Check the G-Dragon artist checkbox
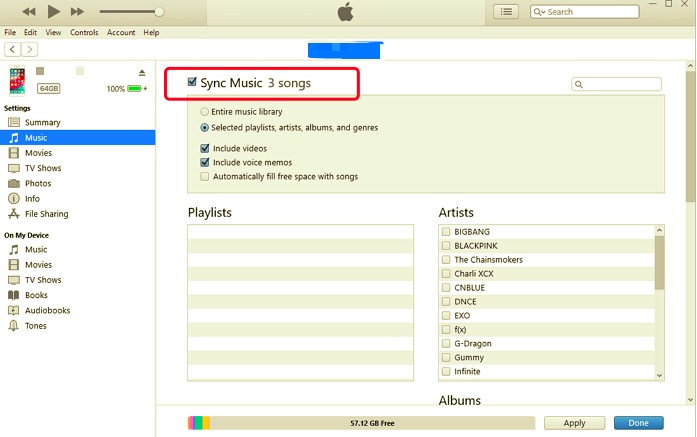697x437 pixels. 446,344
